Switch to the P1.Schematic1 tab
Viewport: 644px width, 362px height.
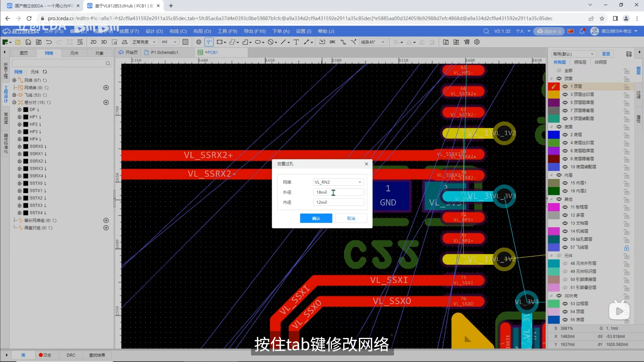point(164,53)
